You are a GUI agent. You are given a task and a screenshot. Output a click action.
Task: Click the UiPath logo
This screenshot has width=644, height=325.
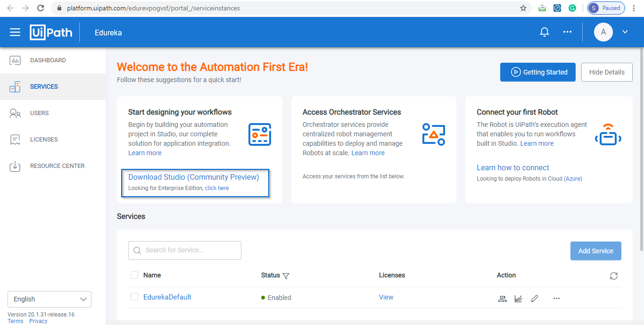click(x=51, y=32)
